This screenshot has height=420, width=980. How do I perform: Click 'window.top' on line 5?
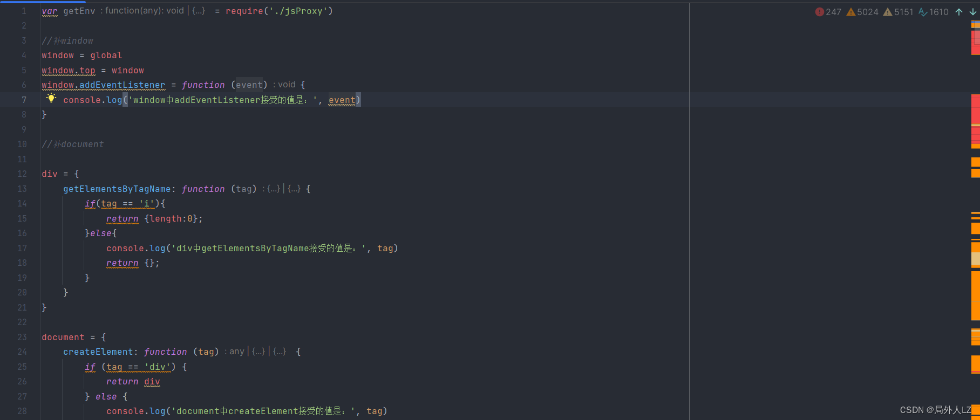point(69,70)
